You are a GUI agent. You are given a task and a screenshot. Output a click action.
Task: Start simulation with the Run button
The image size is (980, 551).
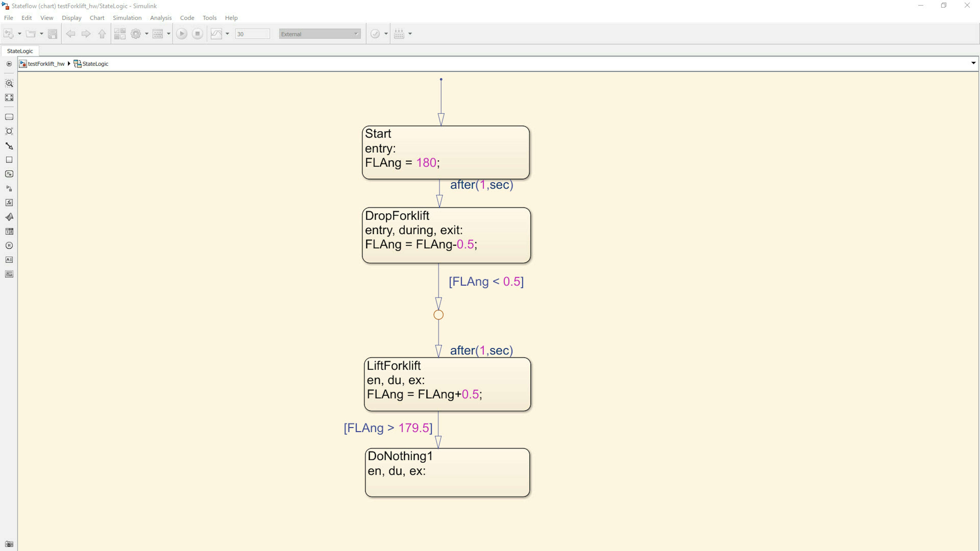point(182,34)
